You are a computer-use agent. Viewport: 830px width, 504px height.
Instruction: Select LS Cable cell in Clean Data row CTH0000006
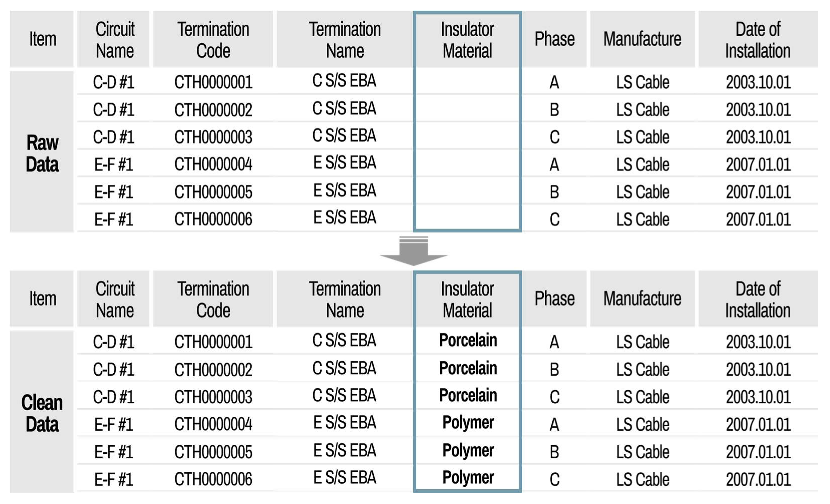pos(642,479)
